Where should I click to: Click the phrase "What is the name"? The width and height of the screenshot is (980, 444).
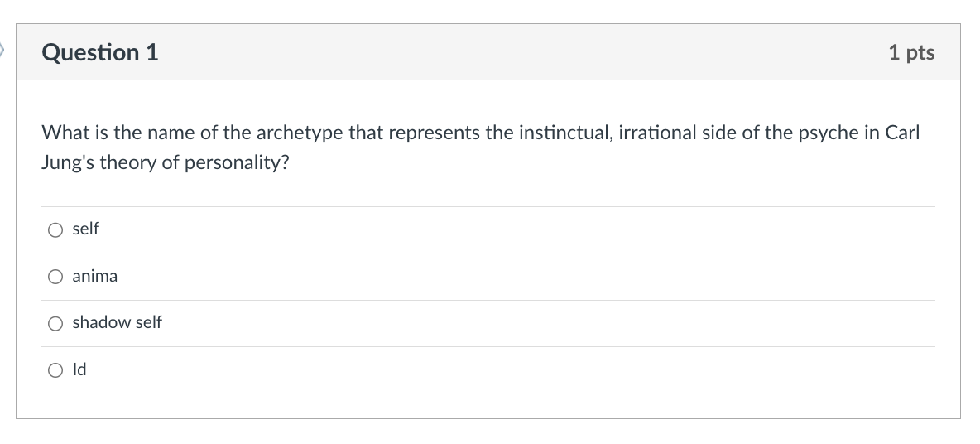click(x=98, y=133)
